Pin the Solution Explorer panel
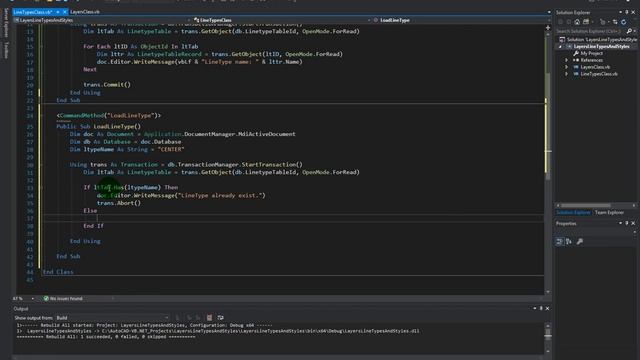This screenshot has height=360, width=640. [627, 12]
